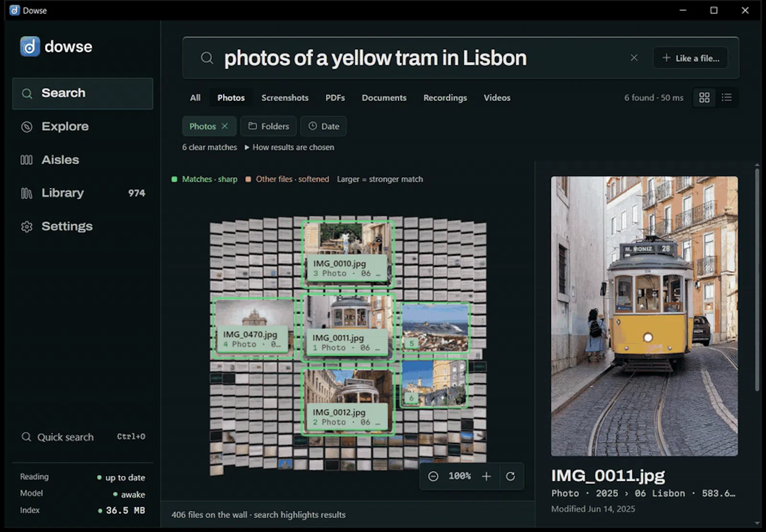Screen dimensions: 766x532
Task: Click the Like a file button
Action: coord(690,58)
